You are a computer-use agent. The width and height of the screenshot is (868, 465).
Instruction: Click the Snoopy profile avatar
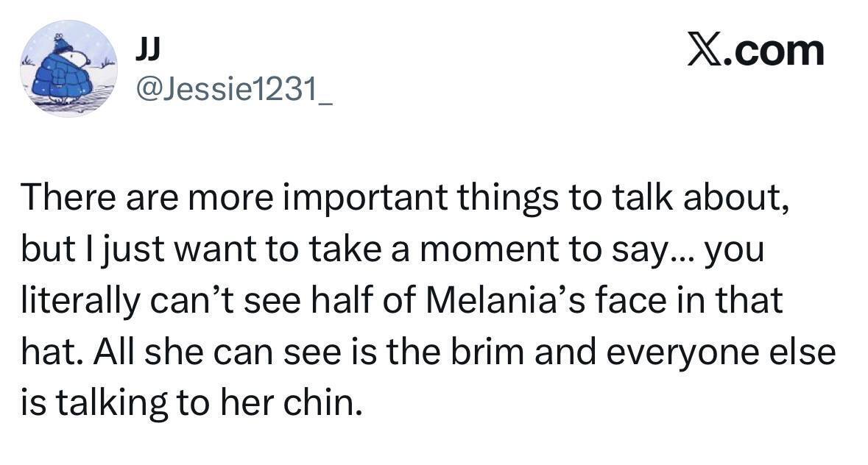[x=68, y=68]
